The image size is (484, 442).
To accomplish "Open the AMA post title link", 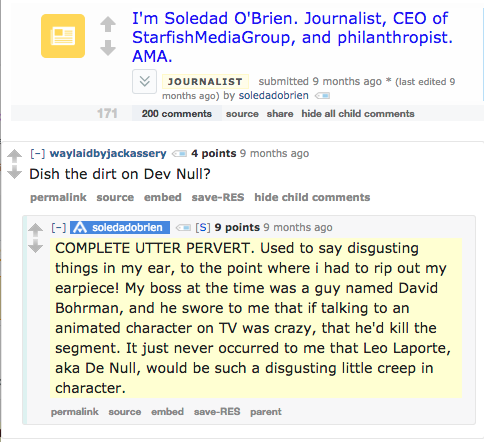I will 292,37.
